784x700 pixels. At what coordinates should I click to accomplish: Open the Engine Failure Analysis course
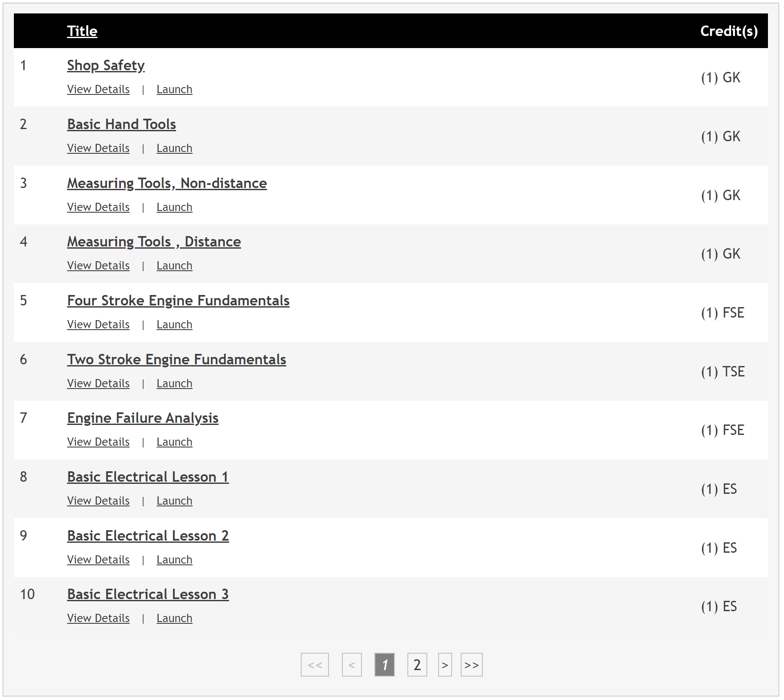pyautogui.click(x=143, y=418)
